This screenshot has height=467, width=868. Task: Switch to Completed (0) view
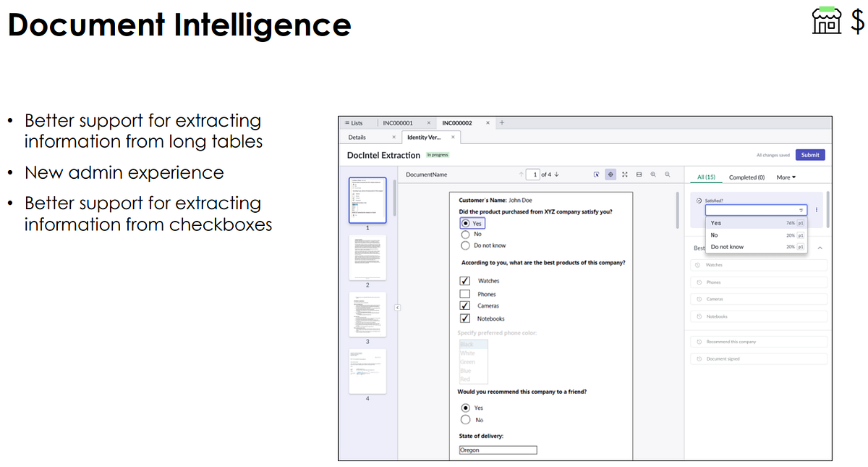coord(746,177)
